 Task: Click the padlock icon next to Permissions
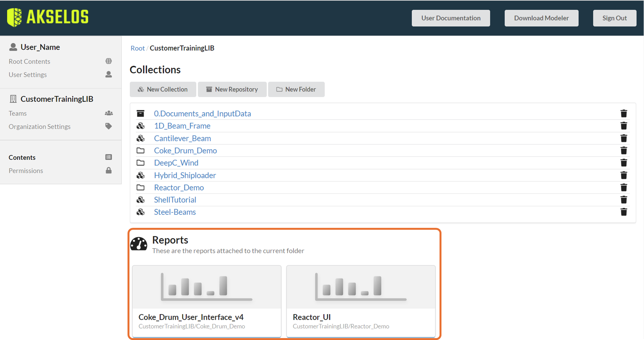point(109,170)
